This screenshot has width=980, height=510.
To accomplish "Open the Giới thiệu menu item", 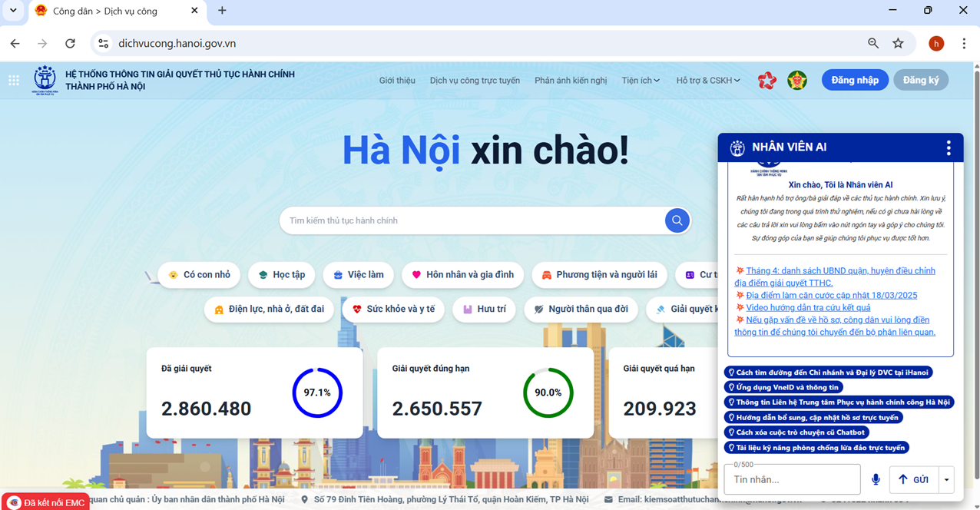I will tap(397, 80).
